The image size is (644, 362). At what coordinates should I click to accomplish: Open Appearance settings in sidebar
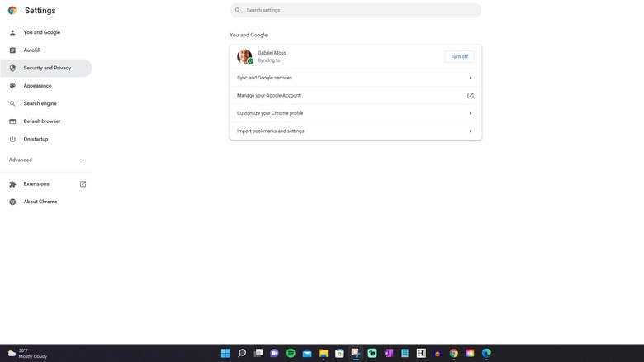[x=37, y=86]
